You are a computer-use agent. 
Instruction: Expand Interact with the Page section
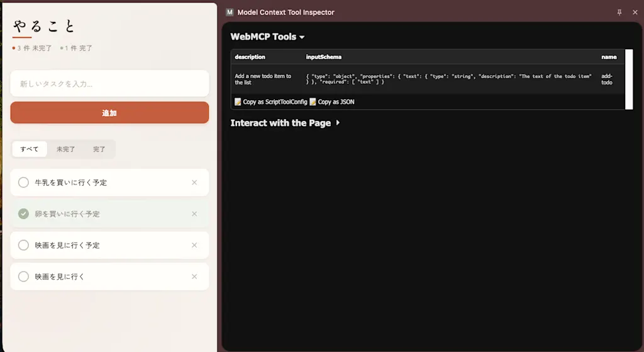tap(285, 123)
